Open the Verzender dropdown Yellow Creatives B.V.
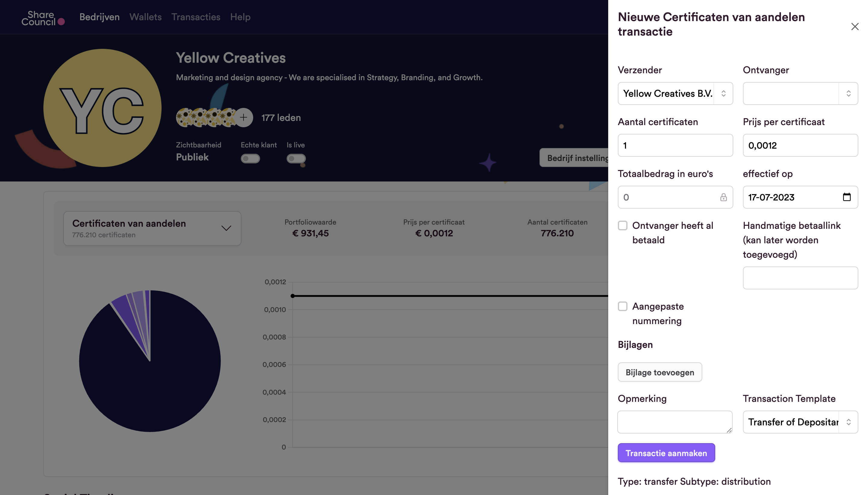Viewport: 868px width, 495px height. 675,93
